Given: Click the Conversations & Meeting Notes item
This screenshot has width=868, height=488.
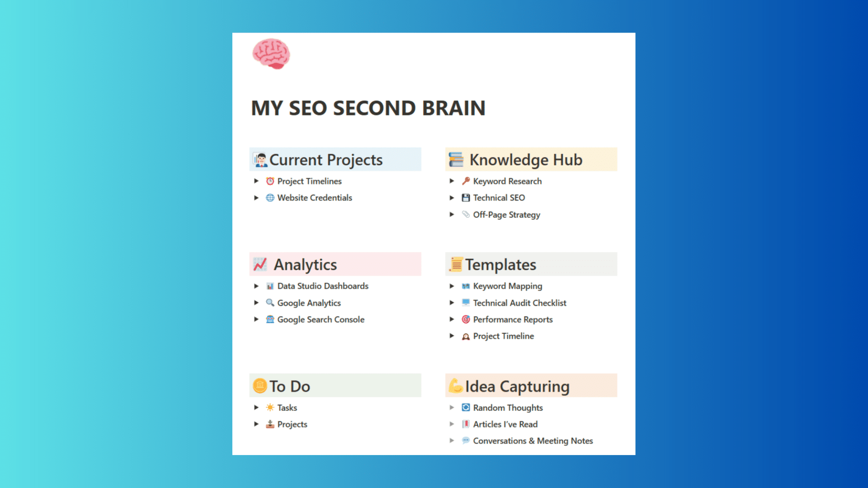Looking at the screenshot, I should pos(533,441).
